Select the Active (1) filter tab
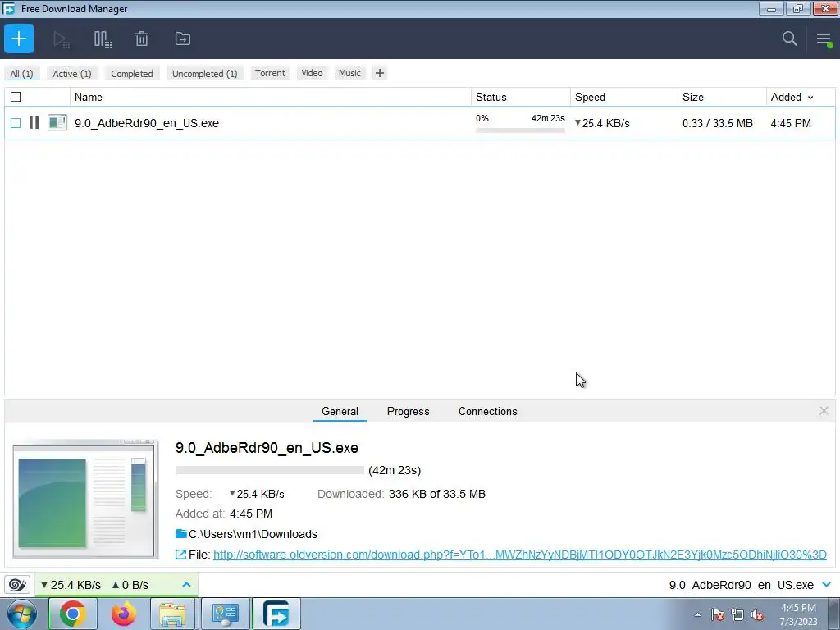 point(72,73)
